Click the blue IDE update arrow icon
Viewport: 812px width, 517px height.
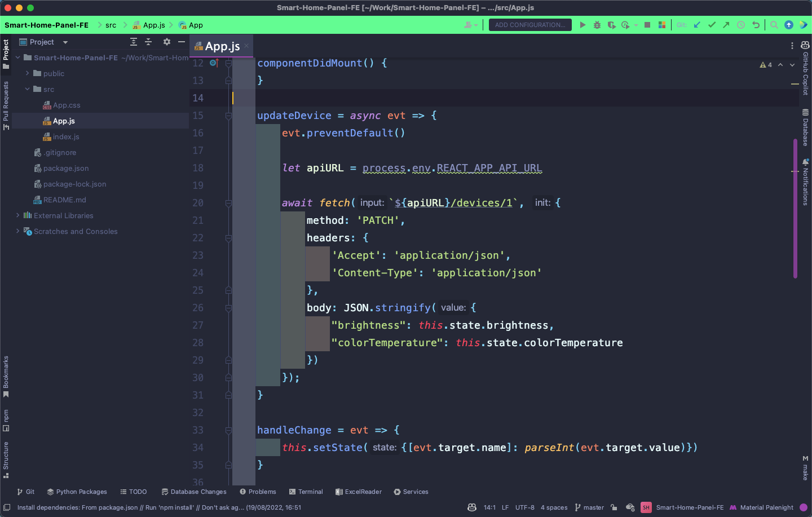click(x=789, y=25)
